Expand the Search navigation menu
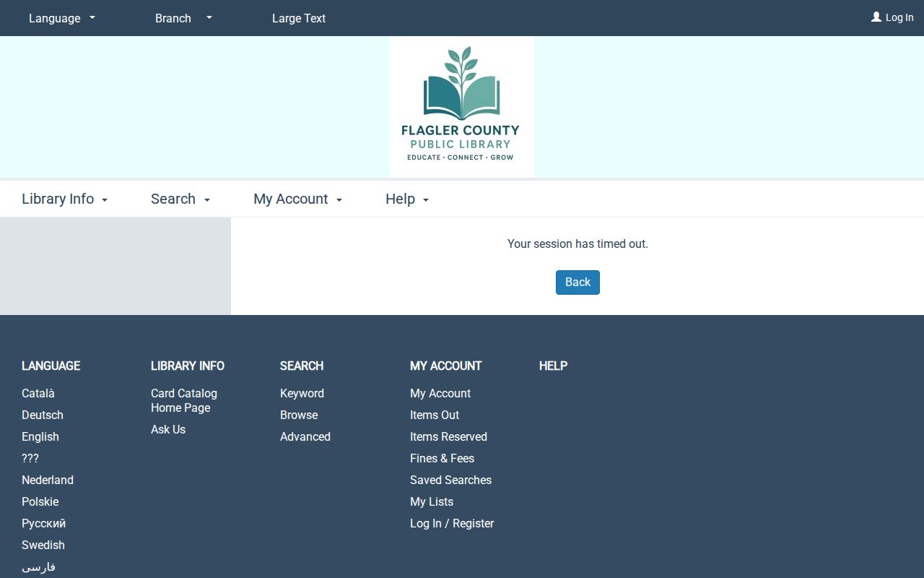The width and height of the screenshot is (924, 578). (x=180, y=199)
